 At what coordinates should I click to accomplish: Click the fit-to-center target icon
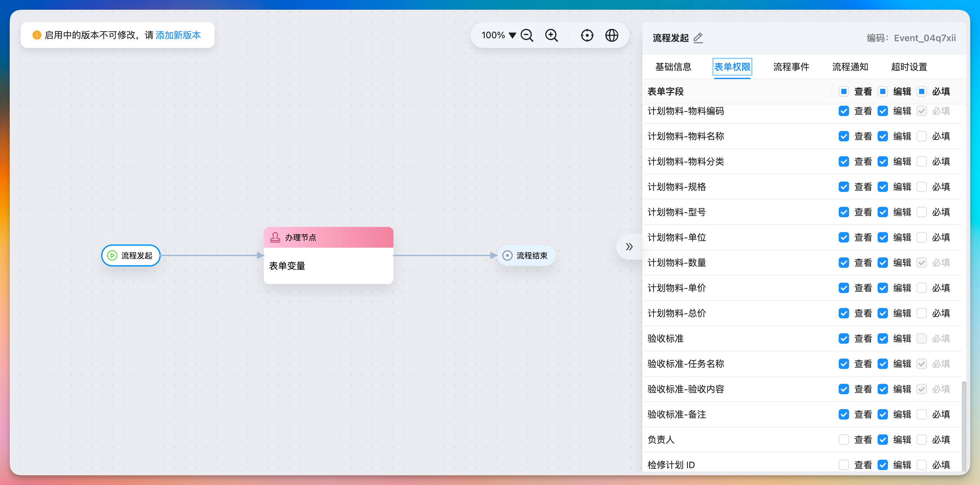click(x=587, y=35)
